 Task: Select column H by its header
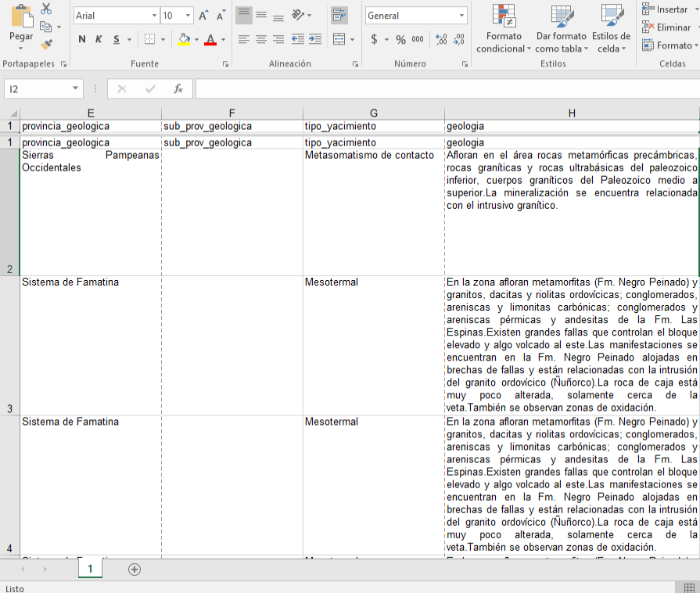coord(572,113)
